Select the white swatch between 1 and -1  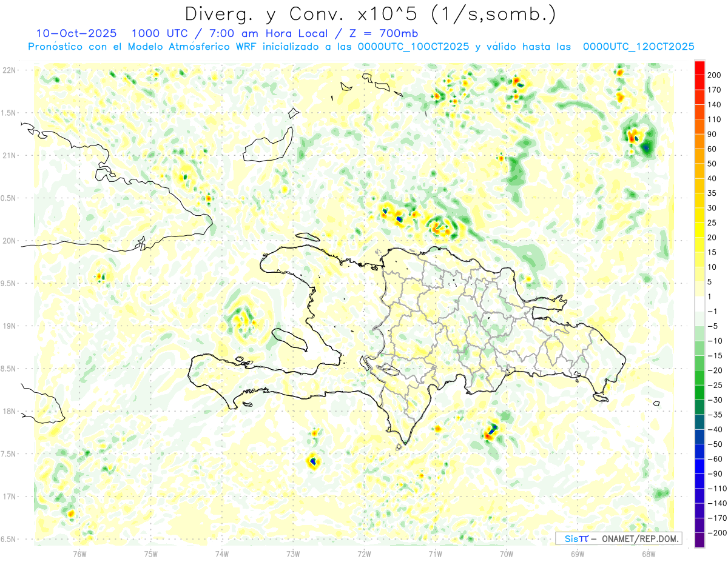click(x=699, y=304)
